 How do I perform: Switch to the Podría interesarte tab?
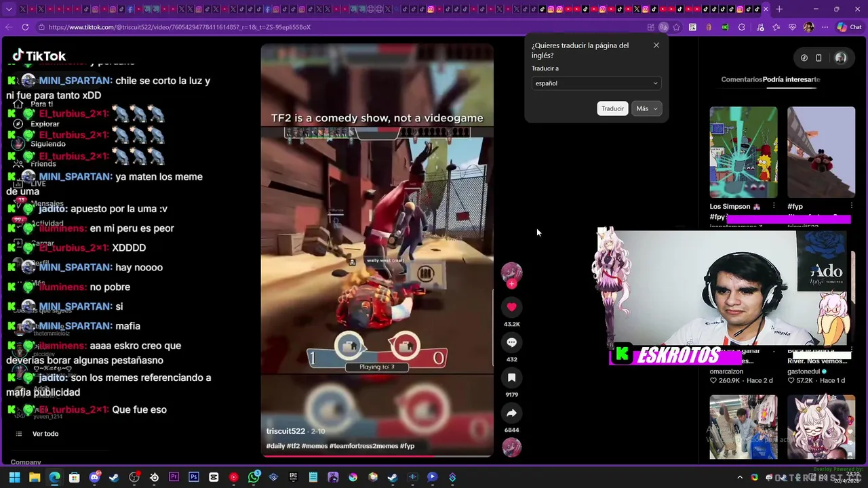point(791,79)
